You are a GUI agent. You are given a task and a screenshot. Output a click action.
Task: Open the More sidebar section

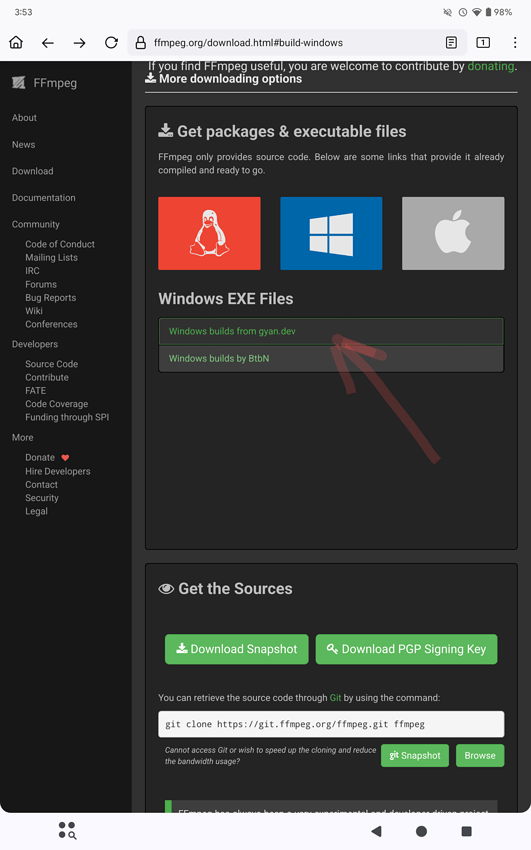coord(22,437)
